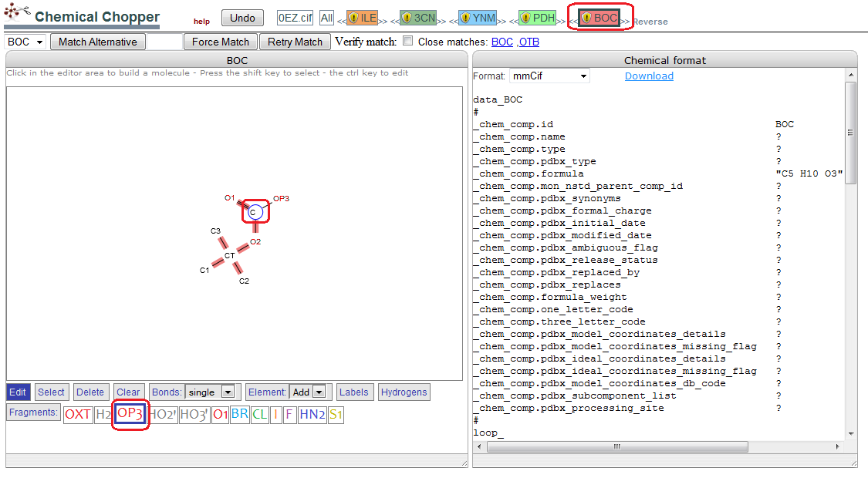Image resolution: width=868 pixels, height=478 pixels.
Task: Click the Download link
Action: [649, 76]
